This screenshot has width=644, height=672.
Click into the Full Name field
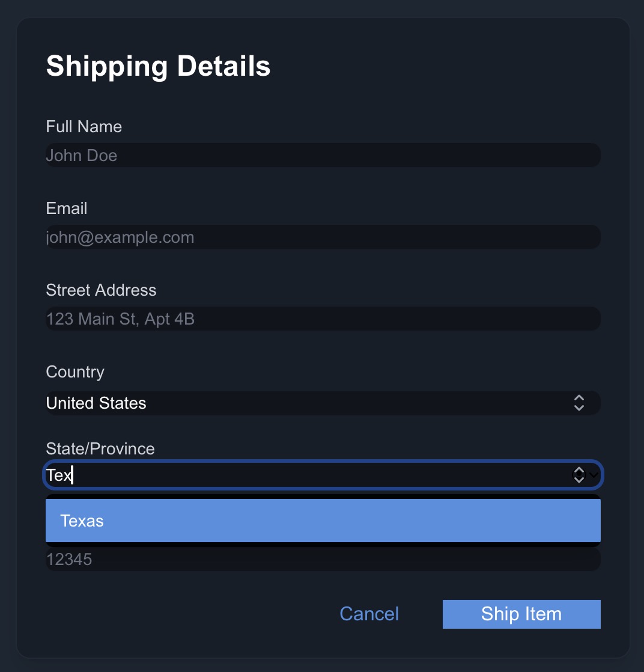pyautogui.click(x=323, y=155)
